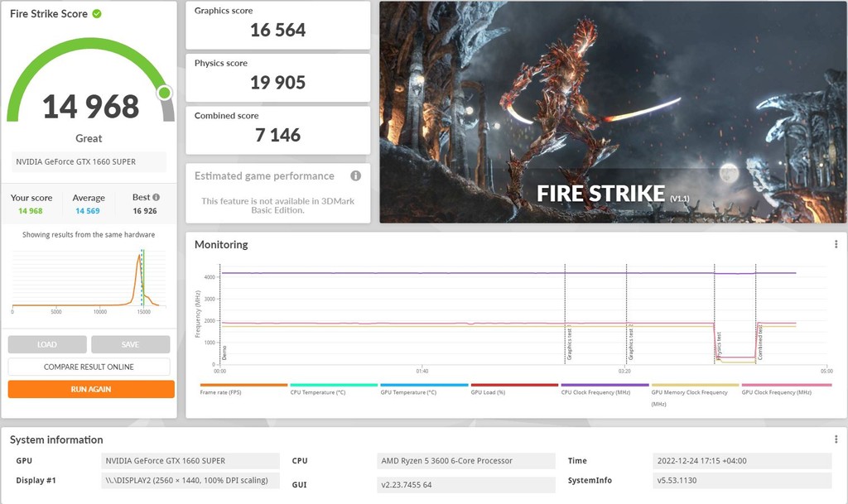Click the orange RUN AGAIN button
Screen dimensions: 848x504
[91, 389]
